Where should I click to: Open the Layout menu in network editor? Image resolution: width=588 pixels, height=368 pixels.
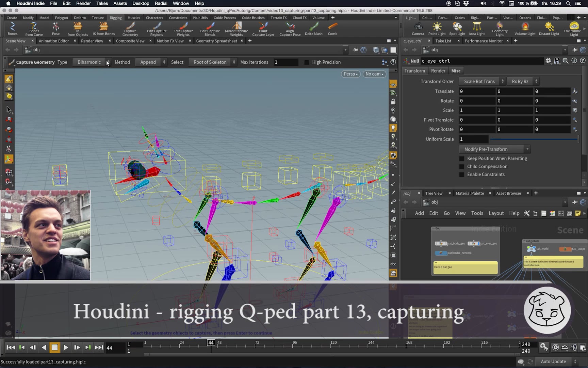pyautogui.click(x=496, y=213)
